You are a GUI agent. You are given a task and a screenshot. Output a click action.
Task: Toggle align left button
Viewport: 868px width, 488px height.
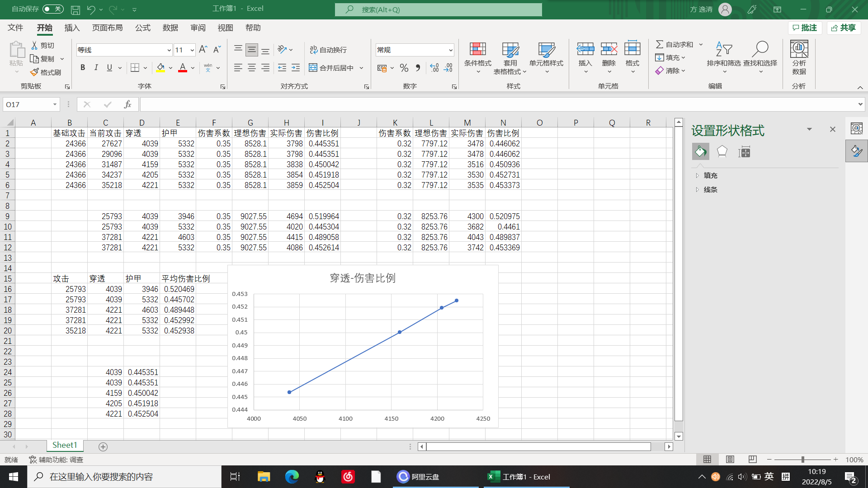[x=238, y=68]
